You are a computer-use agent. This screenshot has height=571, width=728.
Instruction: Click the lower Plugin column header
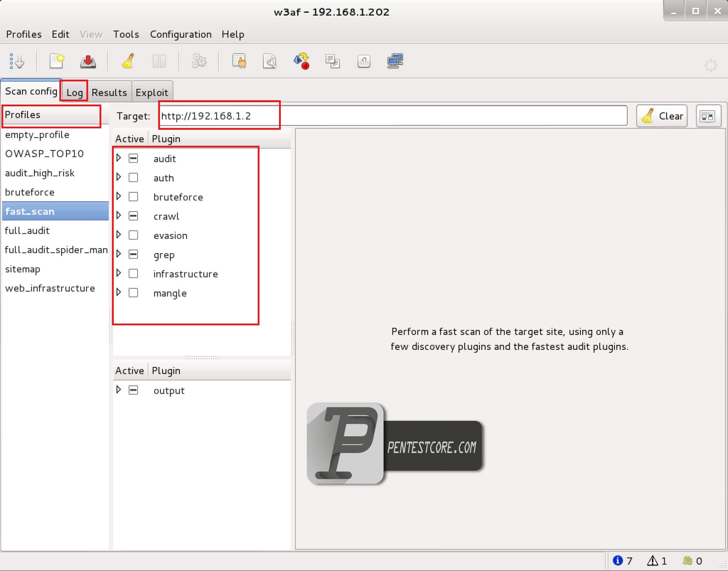pos(219,370)
